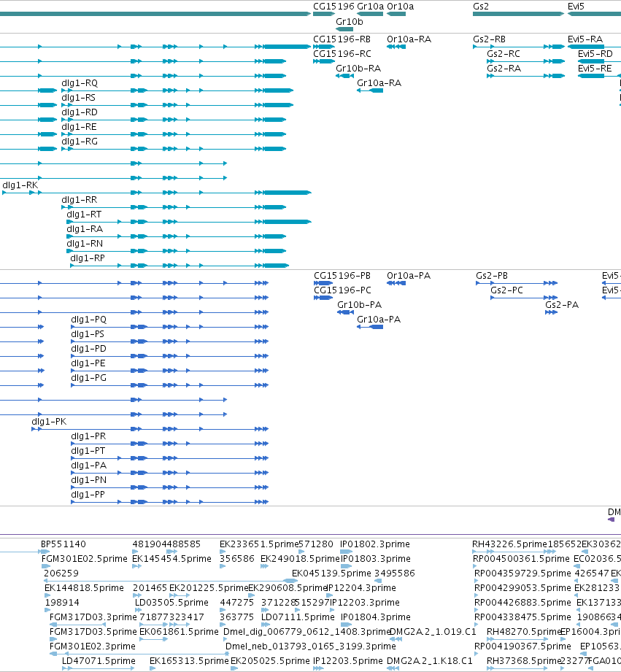
Task: Click cDNA entry FGM317D03.3prime
Action: point(93,617)
